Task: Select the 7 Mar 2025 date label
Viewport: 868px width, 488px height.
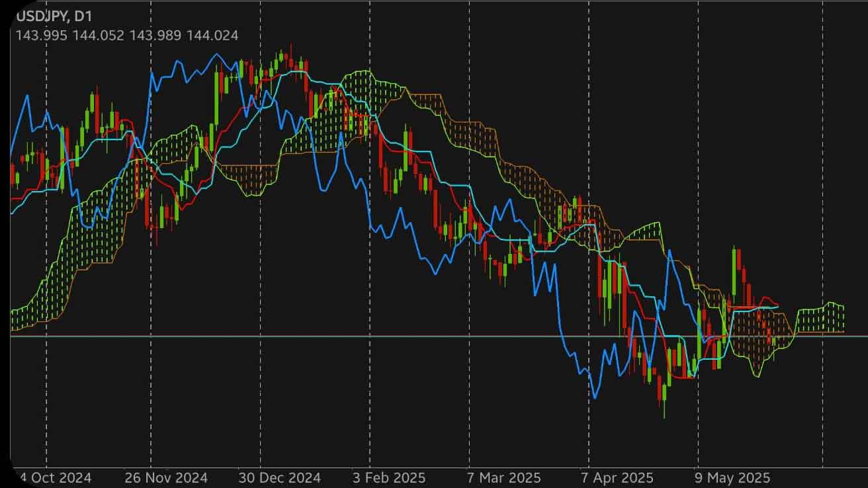Action: point(503,477)
